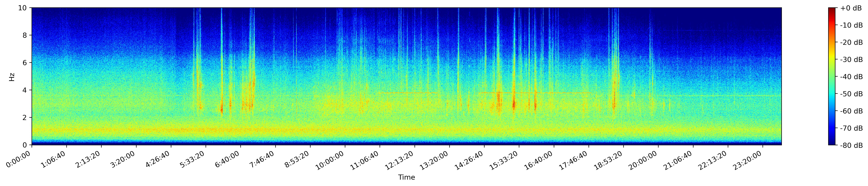Click the -40 dB colorbar label
The height and width of the screenshot is (186, 868).
[x=852, y=77]
